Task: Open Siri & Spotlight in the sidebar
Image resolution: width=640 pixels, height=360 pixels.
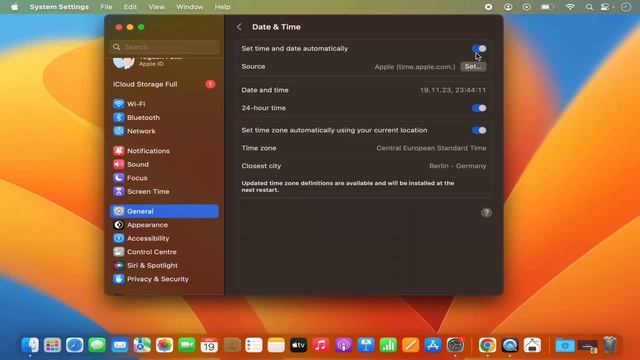Action: 164,265
